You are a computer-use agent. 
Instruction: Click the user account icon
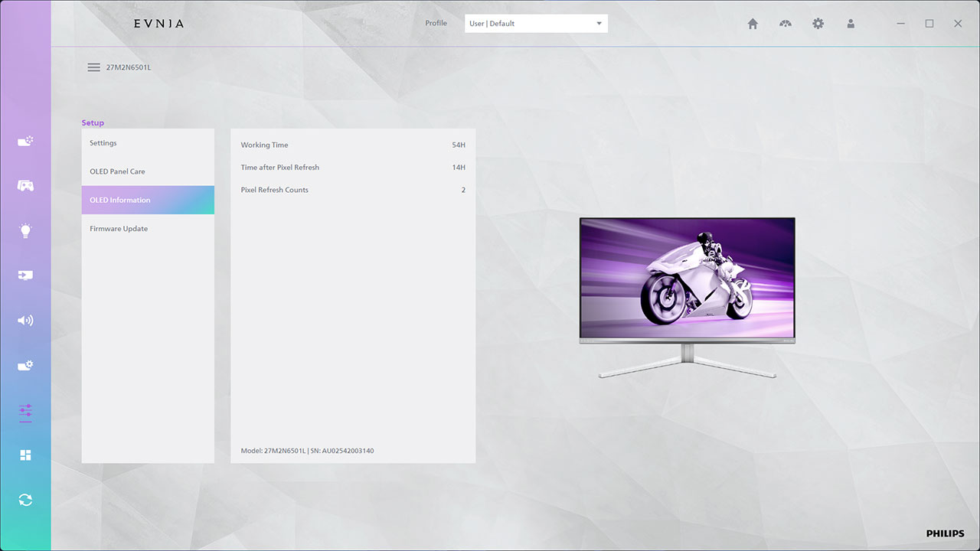point(851,24)
